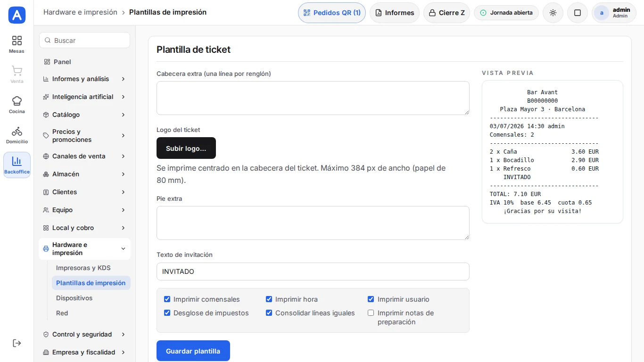
Task: Click the logout icon in sidebar
Action: (x=17, y=343)
